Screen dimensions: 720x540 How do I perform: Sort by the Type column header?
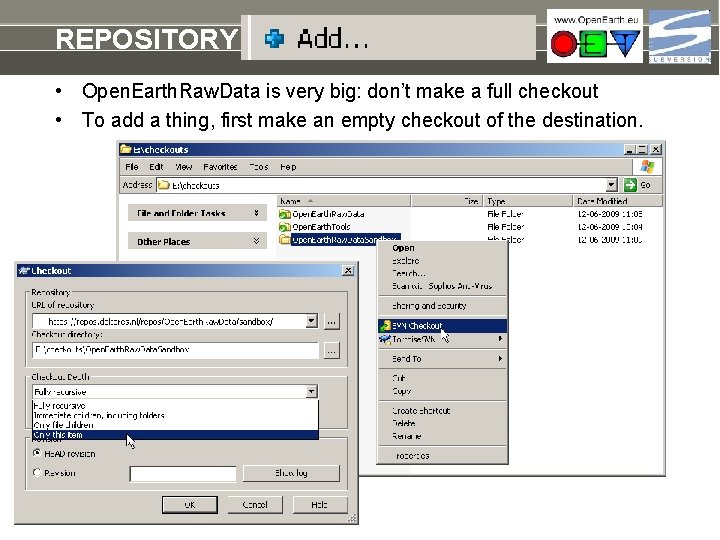tap(528, 201)
